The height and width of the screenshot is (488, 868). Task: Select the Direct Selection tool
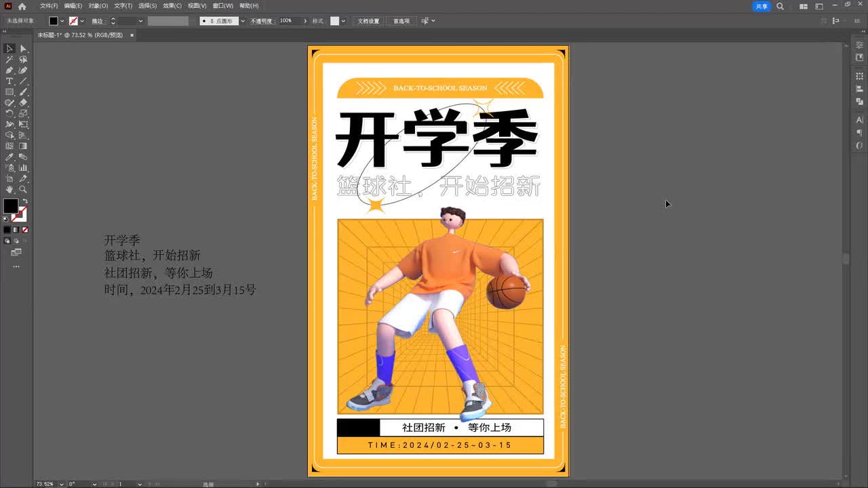pyautogui.click(x=23, y=49)
